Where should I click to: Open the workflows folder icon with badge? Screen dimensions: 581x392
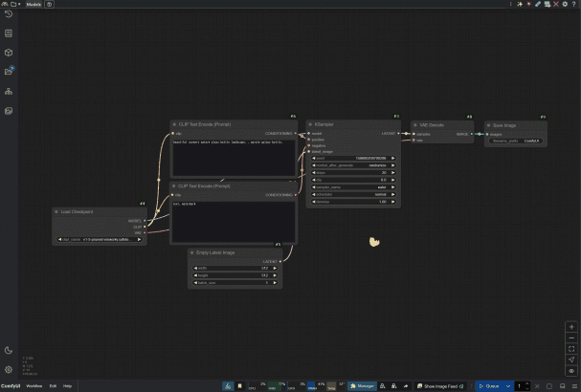(x=9, y=71)
